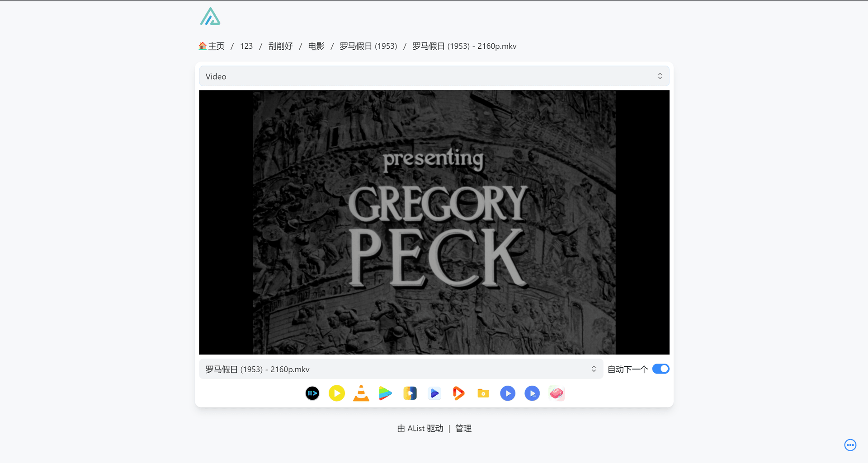Open video in Infuse orange icon
868x463 pixels.
459,393
